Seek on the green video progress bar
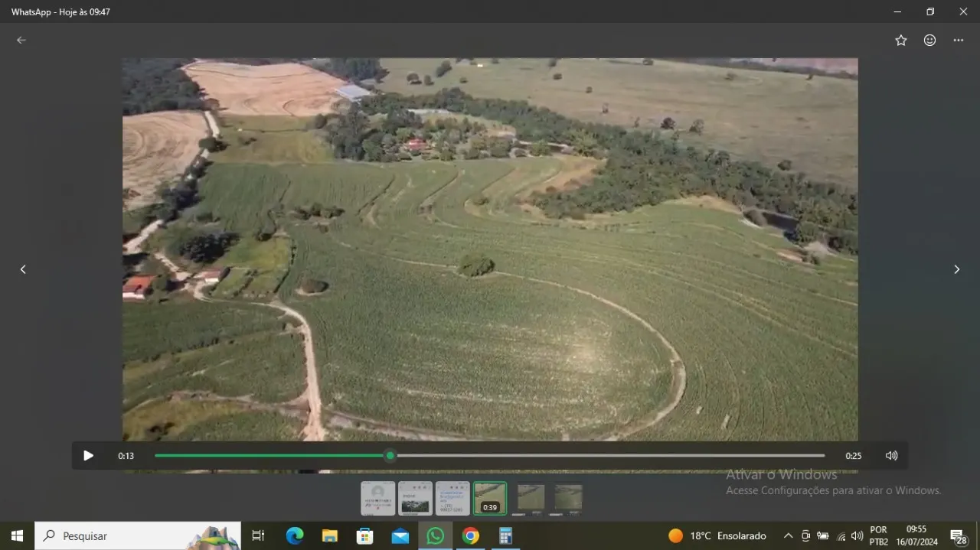This screenshot has height=550, width=980. click(490, 456)
